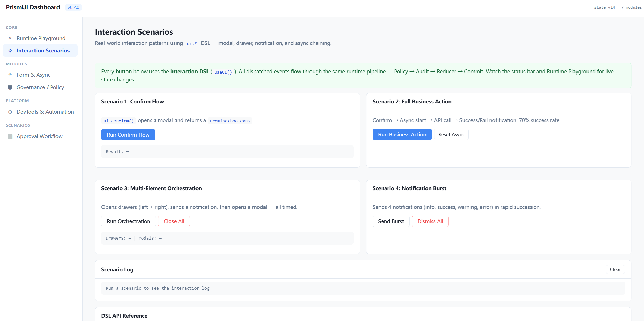This screenshot has height=321, width=644.
Task: Navigate to Approval Workflow scenario
Action: (40, 136)
